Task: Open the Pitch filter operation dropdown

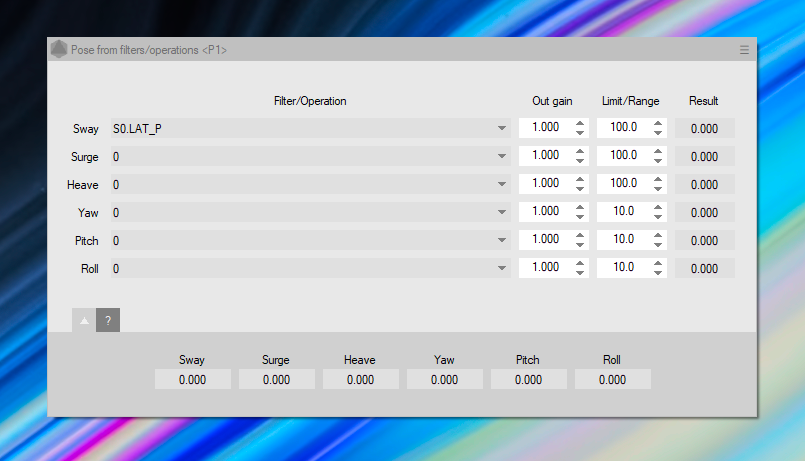Action: point(311,240)
